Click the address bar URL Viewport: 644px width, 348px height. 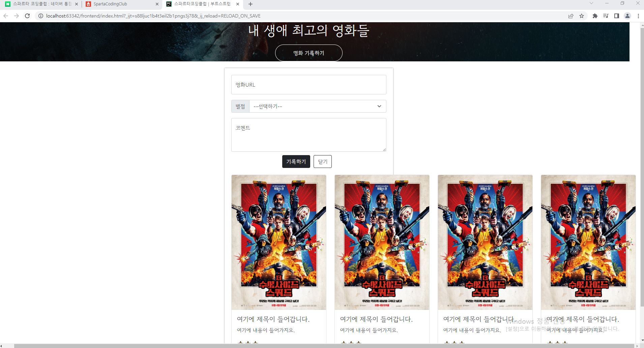coord(153,16)
